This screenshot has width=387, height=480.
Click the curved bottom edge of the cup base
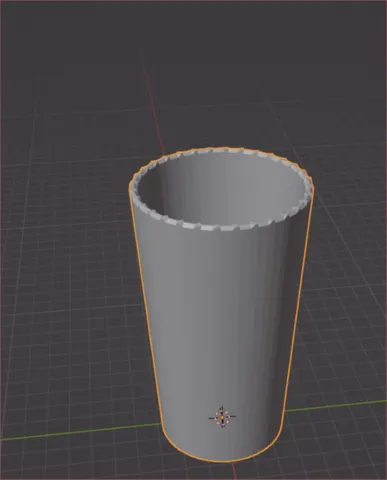point(223,459)
